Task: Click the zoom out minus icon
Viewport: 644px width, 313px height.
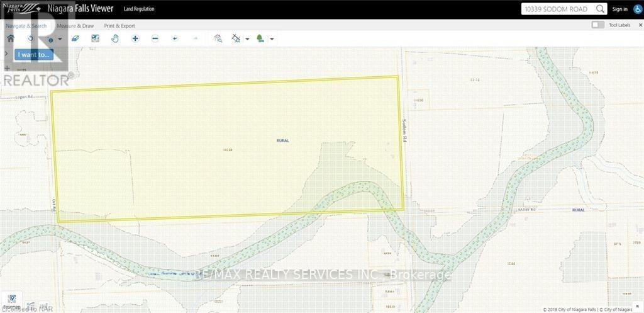Action: tap(155, 38)
